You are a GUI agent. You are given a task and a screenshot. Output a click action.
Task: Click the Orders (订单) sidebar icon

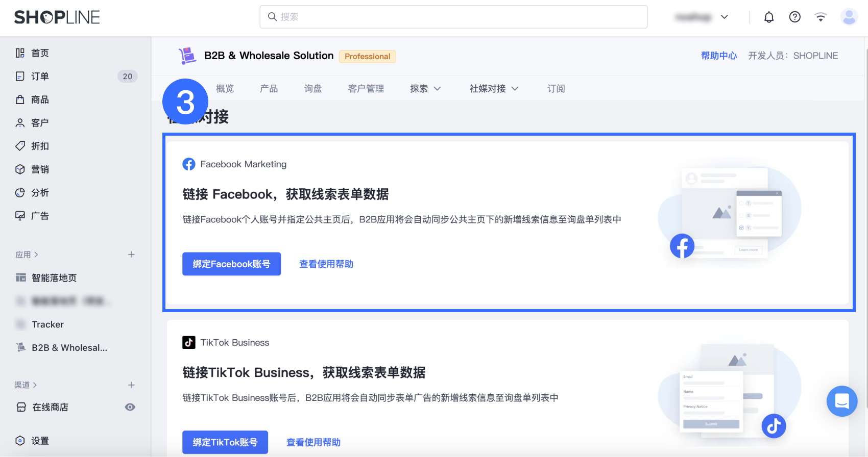pos(20,77)
